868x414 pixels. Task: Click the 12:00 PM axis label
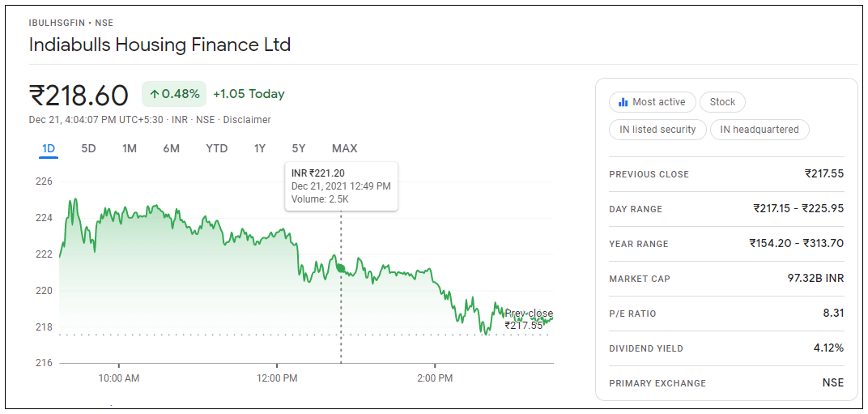[x=277, y=379]
